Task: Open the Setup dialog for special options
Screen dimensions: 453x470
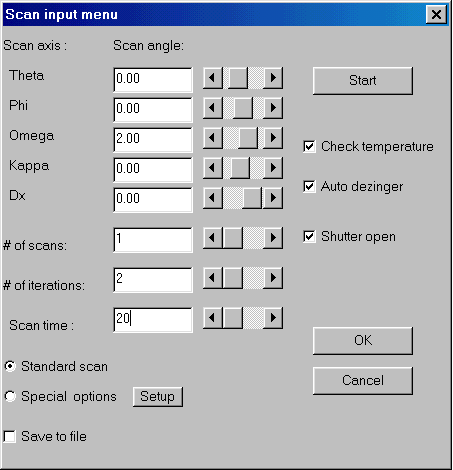Action: click(x=158, y=397)
